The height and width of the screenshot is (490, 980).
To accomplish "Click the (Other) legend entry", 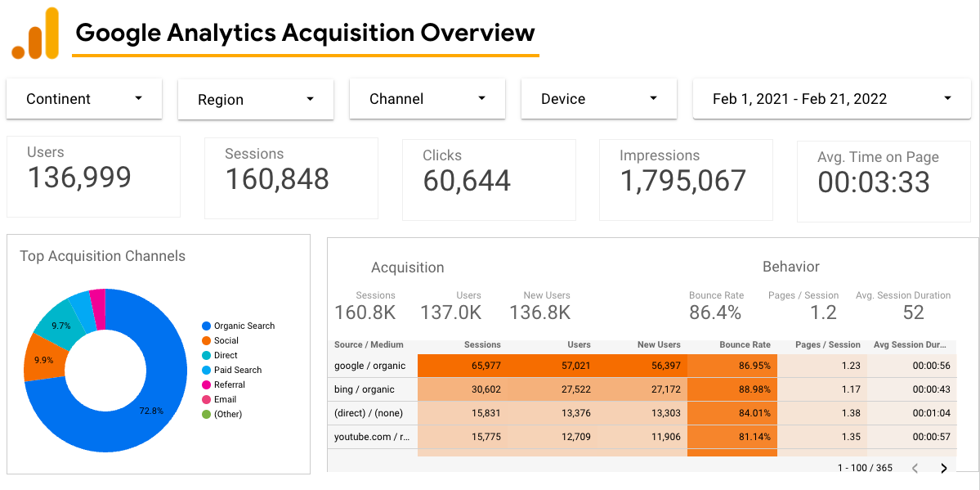I will 222,414.
